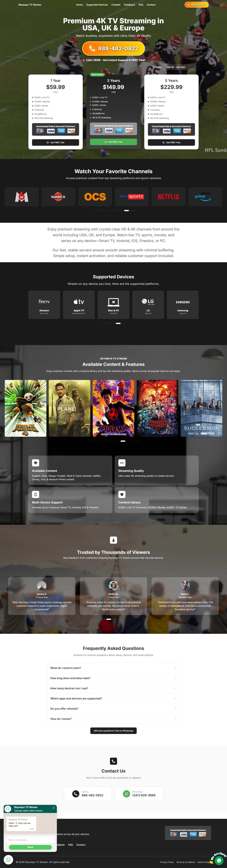Click the green live chat widget icon
227x868 pixels.
click(x=219, y=861)
